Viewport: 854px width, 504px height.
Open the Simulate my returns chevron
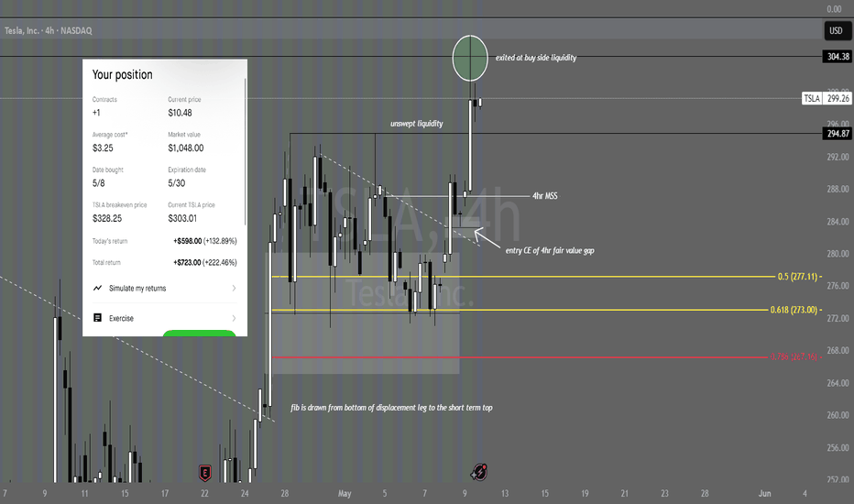[234, 289]
